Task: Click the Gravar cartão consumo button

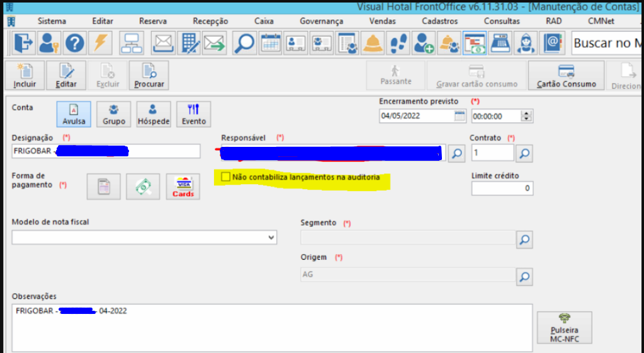Action: point(477,75)
